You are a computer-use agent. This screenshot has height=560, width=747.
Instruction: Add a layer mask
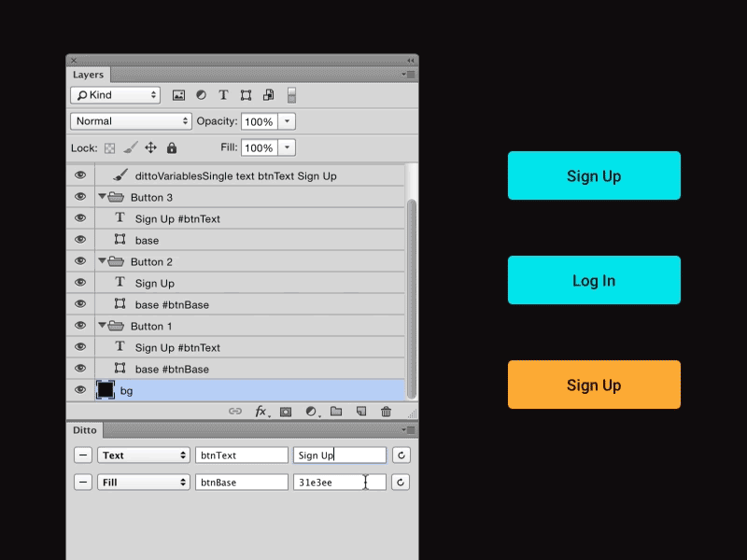286,412
